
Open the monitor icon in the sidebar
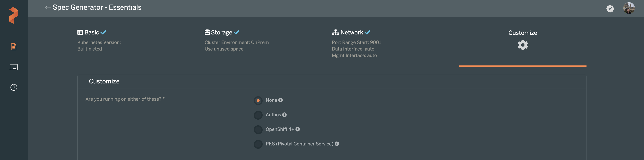[x=14, y=67]
